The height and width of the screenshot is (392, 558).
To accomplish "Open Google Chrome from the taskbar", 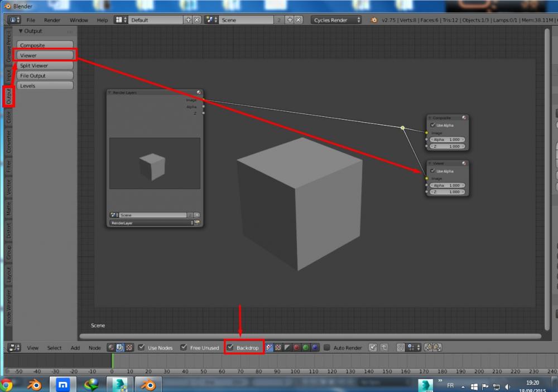I will [x=7, y=385].
